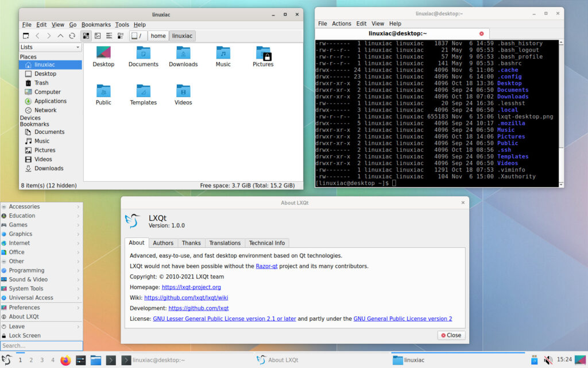
Task: Open the Music bookmark in sidebar
Action: coord(41,141)
